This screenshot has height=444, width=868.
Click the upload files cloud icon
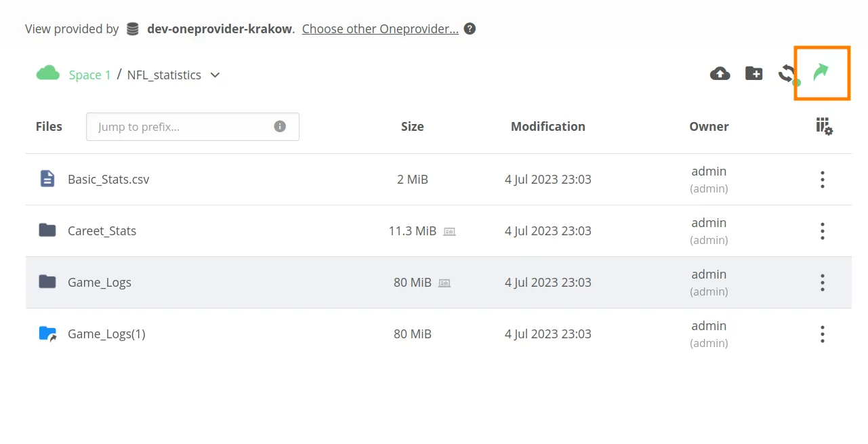(x=720, y=73)
